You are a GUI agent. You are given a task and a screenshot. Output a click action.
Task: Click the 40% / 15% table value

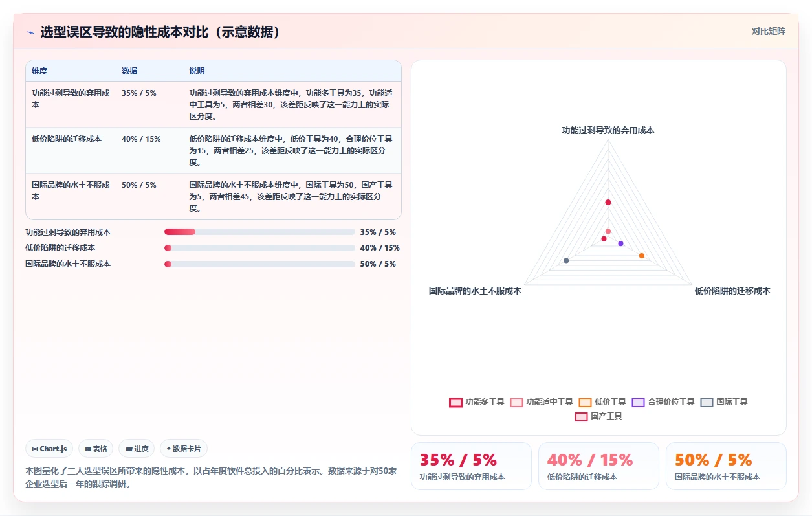click(141, 139)
